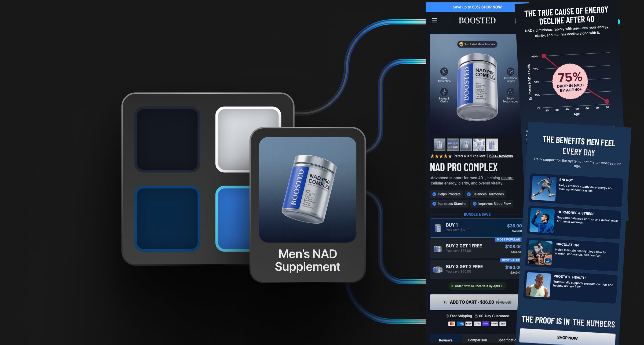Viewport: 644px width, 345px height.
Task: Select the first product gallery thumbnail
Action: tap(440, 145)
